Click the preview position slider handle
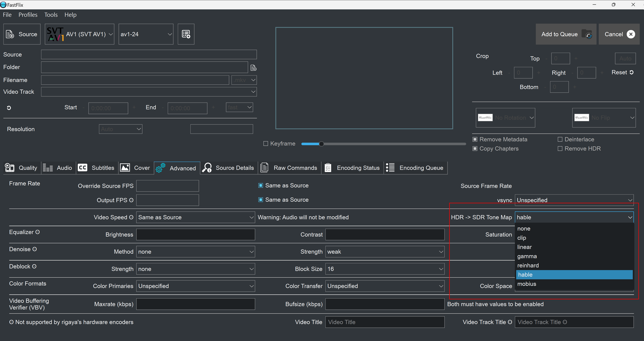The image size is (644, 341). click(x=321, y=144)
